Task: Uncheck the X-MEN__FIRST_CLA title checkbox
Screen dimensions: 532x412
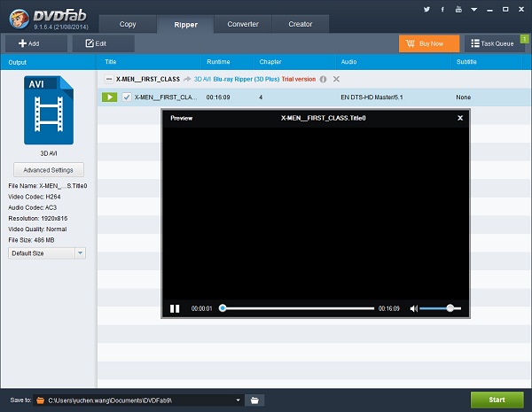Action: (x=127, y=97)
